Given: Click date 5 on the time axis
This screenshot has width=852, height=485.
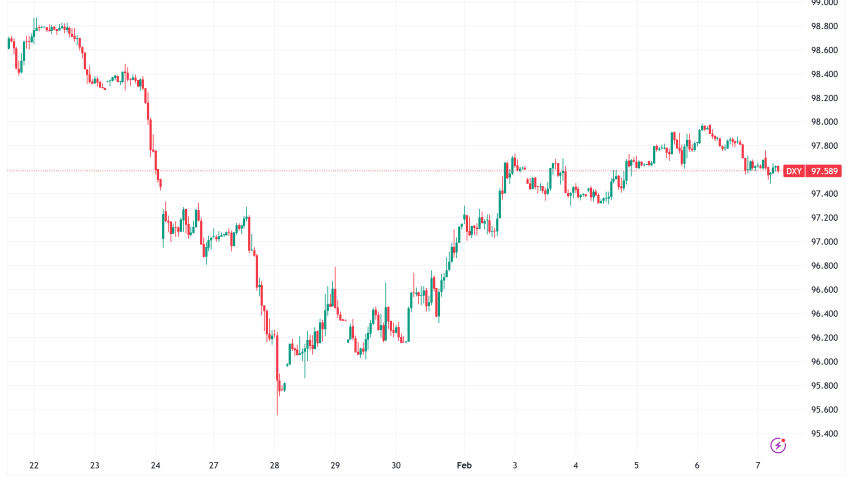Looking at the screenshot, I should tap(637, 466).
